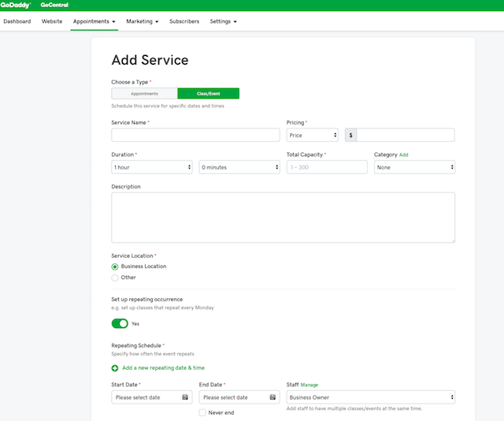Viewport: 504px width, 421px height.
Task: Toggle the repeating occurrence switch
Action: click(120, 323)
